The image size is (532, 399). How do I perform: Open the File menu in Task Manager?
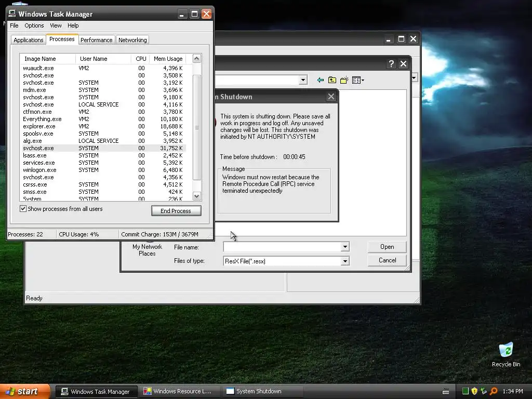[x=14, y=25]
